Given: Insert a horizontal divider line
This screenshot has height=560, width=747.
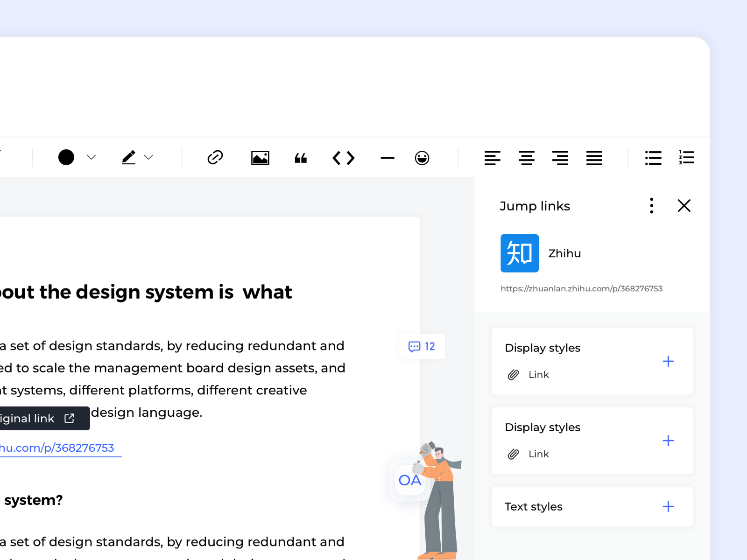Looking at the screenshot, I should coord(387,158).
